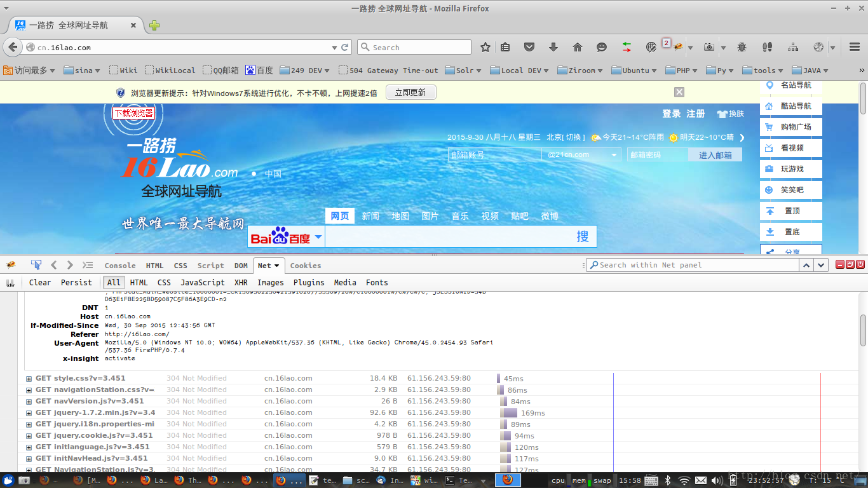Filter the Net panel by XHR requests

tap(241, 283)
